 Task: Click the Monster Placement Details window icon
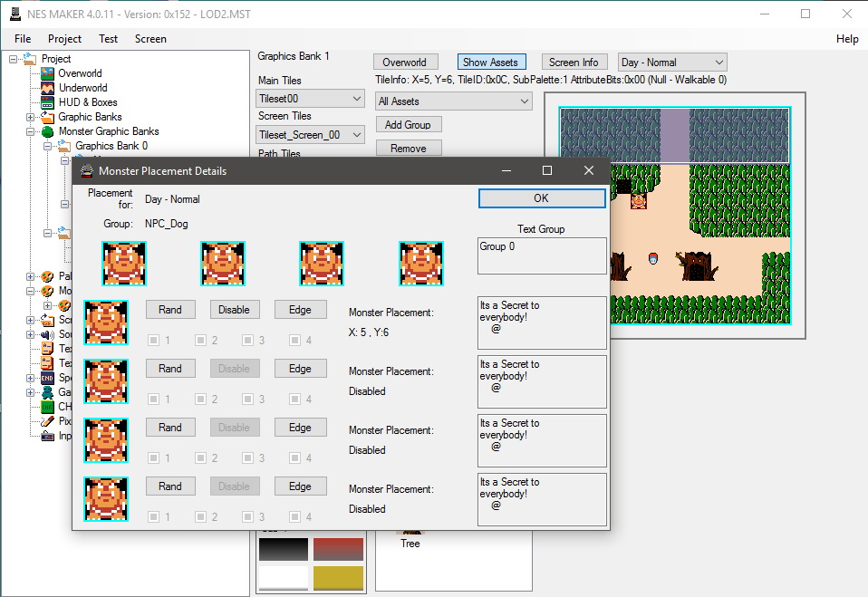coord(87,171)
